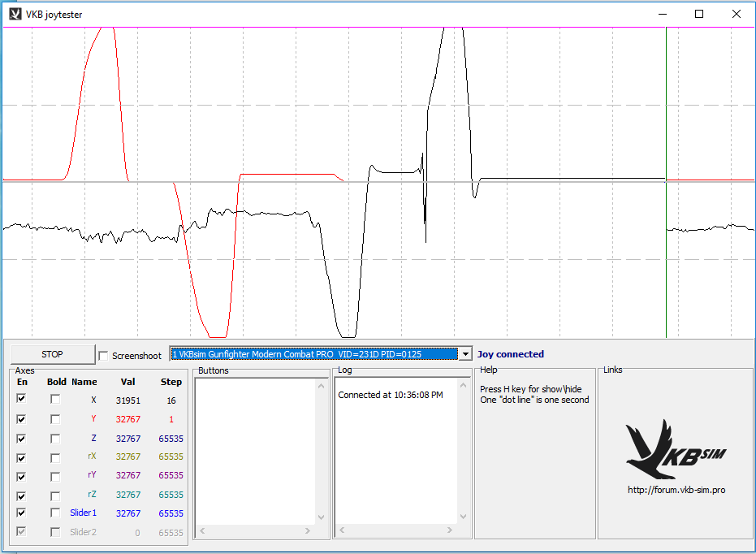Click the VKB joytester title bar icon
This screenshot has width=756, height=554.
pyautogui.click(x=15, y=14)
